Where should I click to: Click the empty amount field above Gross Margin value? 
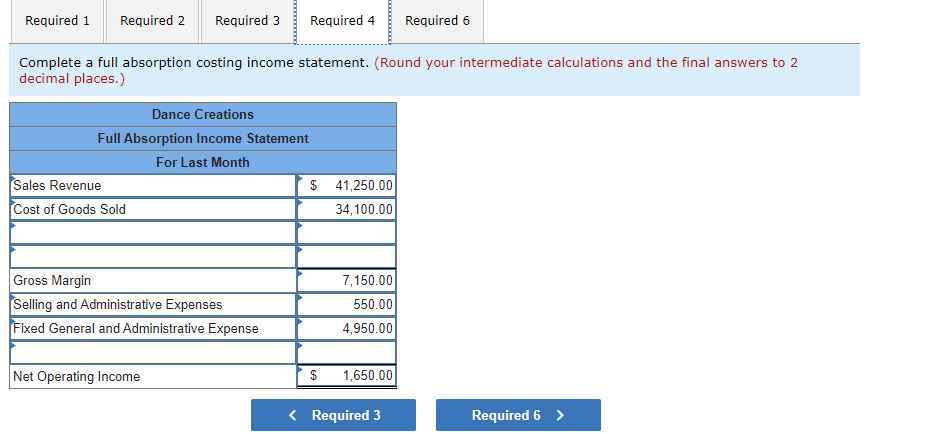point(346,257)
